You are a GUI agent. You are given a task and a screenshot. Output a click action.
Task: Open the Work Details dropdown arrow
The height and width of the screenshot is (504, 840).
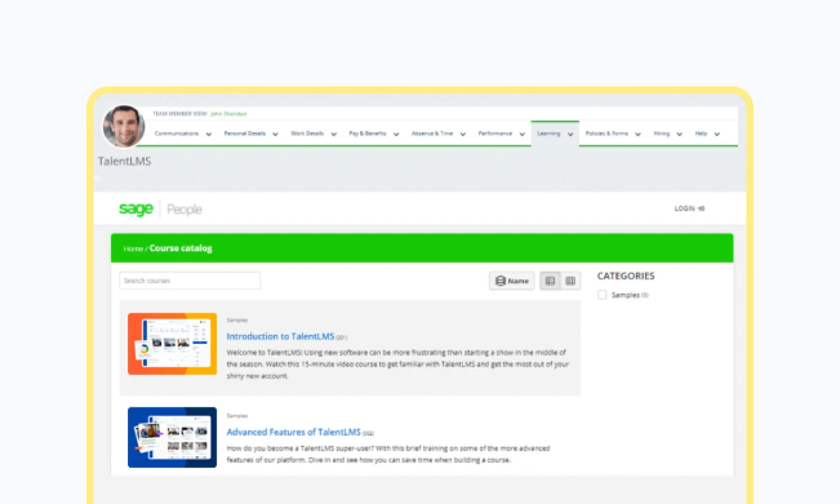point(334,134)
